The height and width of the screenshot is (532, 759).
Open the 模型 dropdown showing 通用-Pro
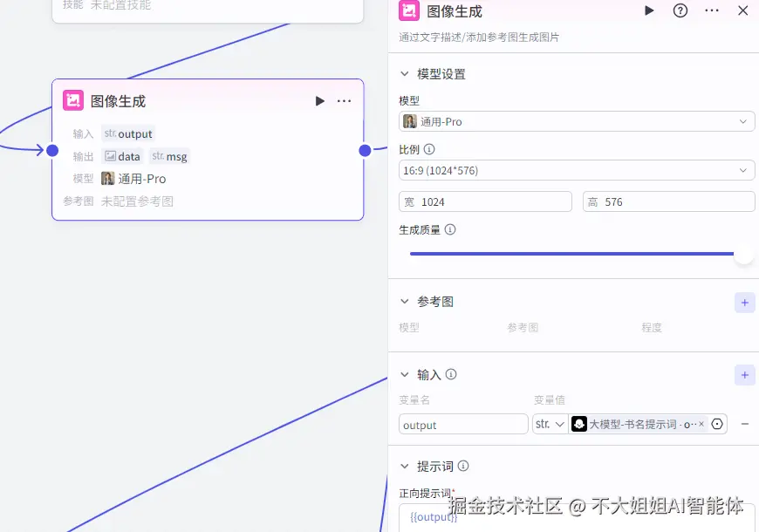573,121
